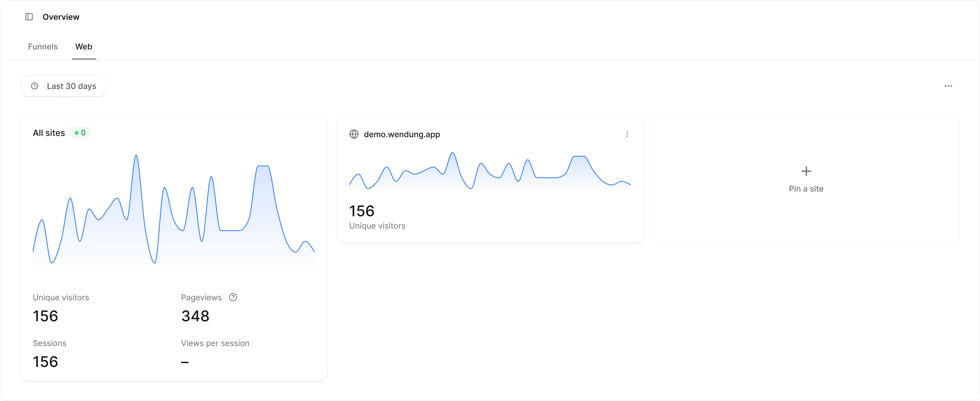Click the 156 count in demo.wendung.app card
This screenshot has width=980, height=401.
361,211
